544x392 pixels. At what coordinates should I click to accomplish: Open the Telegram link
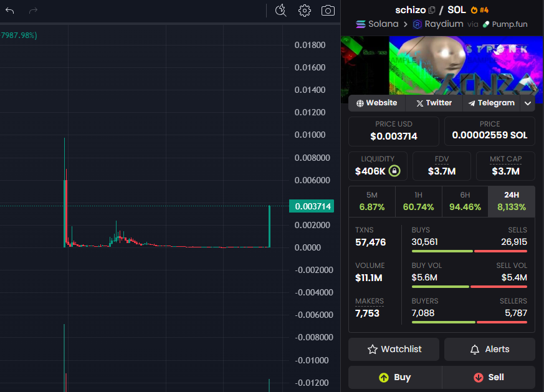click(x=491, y=103)
